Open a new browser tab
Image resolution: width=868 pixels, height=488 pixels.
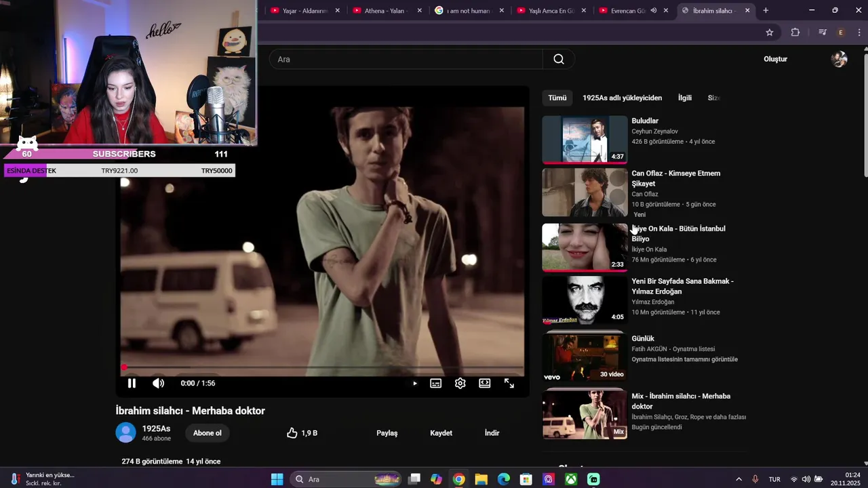tap(766, 11)
